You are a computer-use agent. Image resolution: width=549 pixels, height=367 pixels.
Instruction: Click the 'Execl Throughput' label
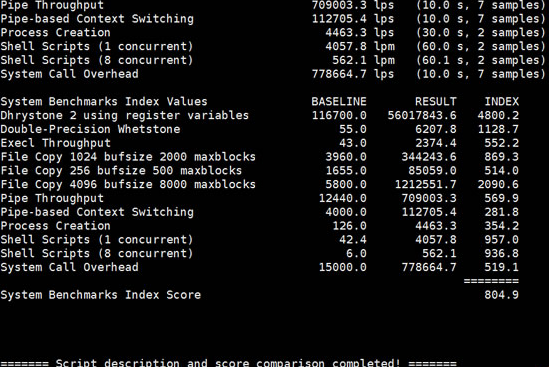[x=56, y=143]
